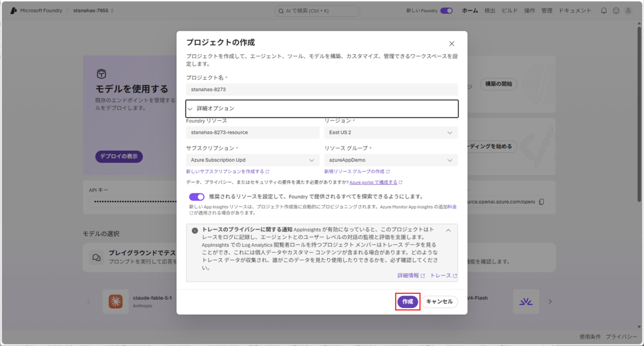
Task: Click the AI で検索 search box
Action: pyautogui.click(x=318, y=10)
